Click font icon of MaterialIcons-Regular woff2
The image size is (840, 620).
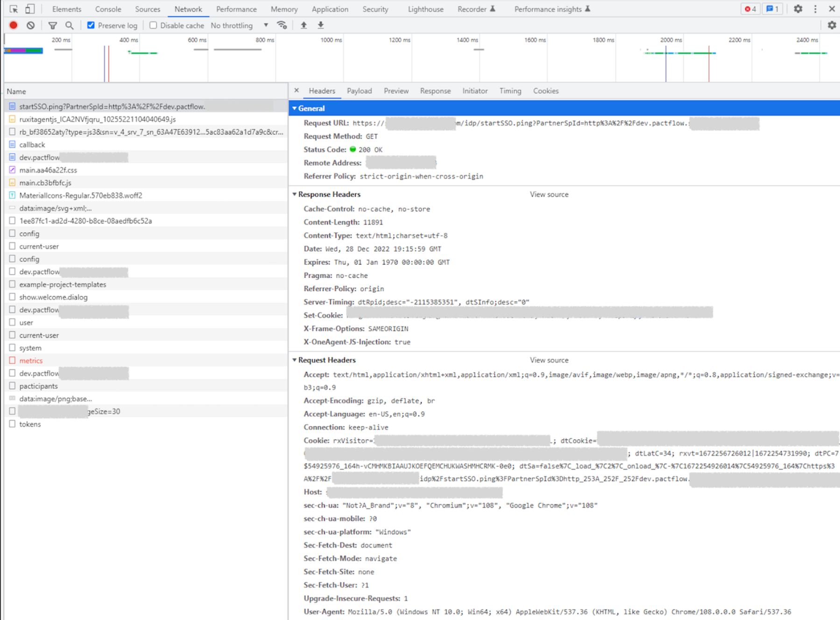pyautogui.click(x=12, y=195)
